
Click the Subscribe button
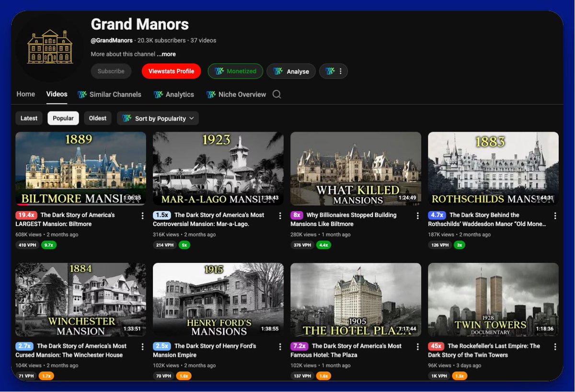[111, 71]
